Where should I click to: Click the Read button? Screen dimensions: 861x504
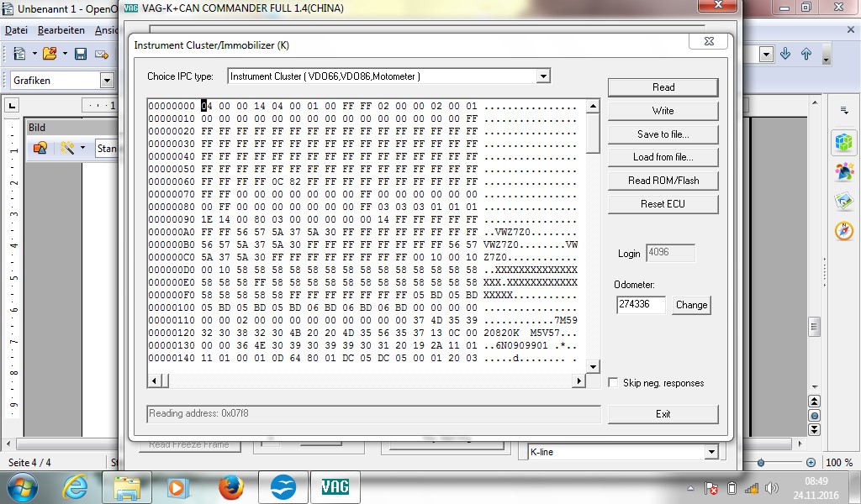[663, 87]
